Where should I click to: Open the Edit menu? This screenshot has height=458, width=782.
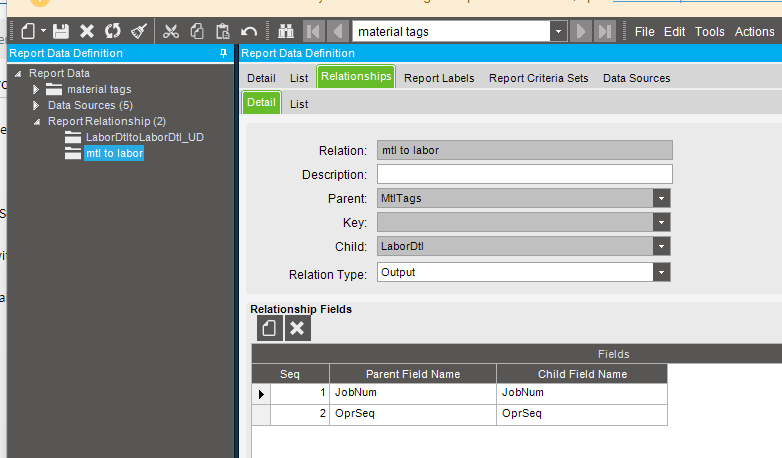click(x=674, y=31)
